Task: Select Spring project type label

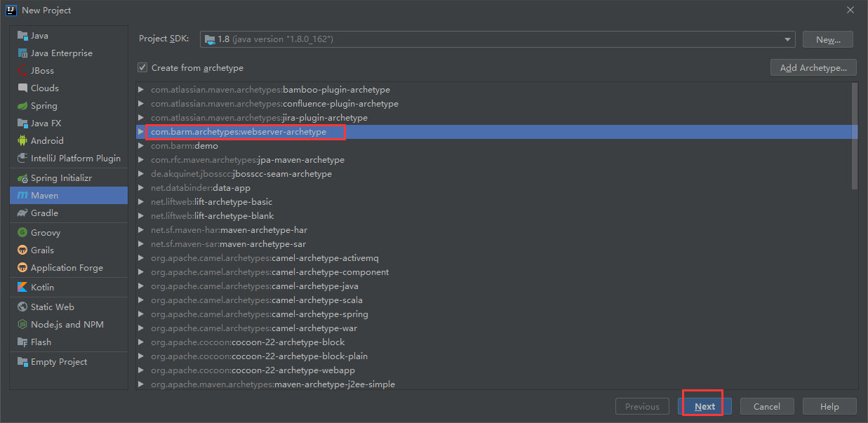Action: coord(44,106)
